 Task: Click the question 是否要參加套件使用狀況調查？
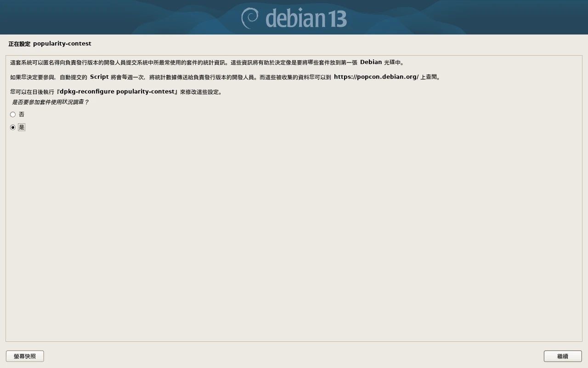click(50, 102)
